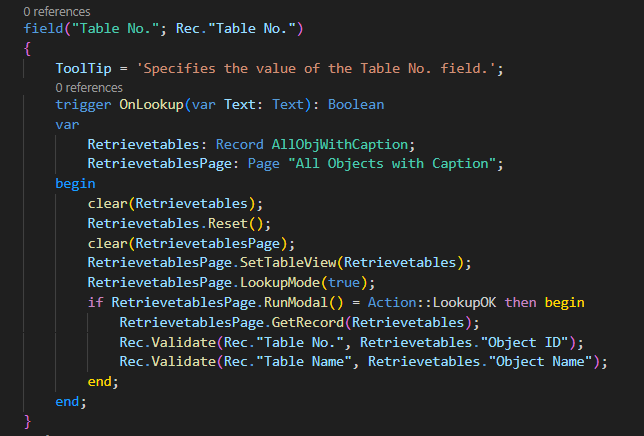Click the SetTableView method call
Screen dimensions: 644x436
[288, 262]
